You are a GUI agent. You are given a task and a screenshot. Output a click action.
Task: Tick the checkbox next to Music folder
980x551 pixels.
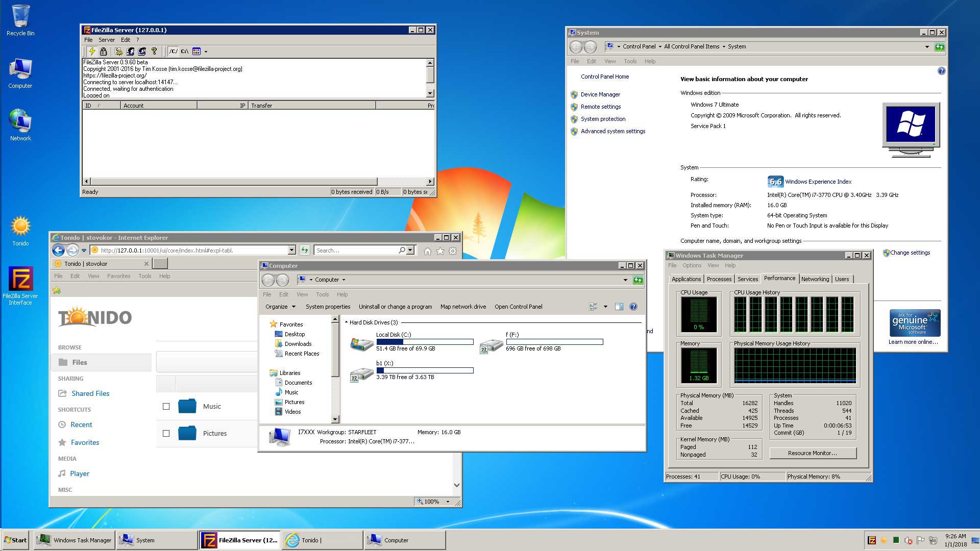click(166, 407)
